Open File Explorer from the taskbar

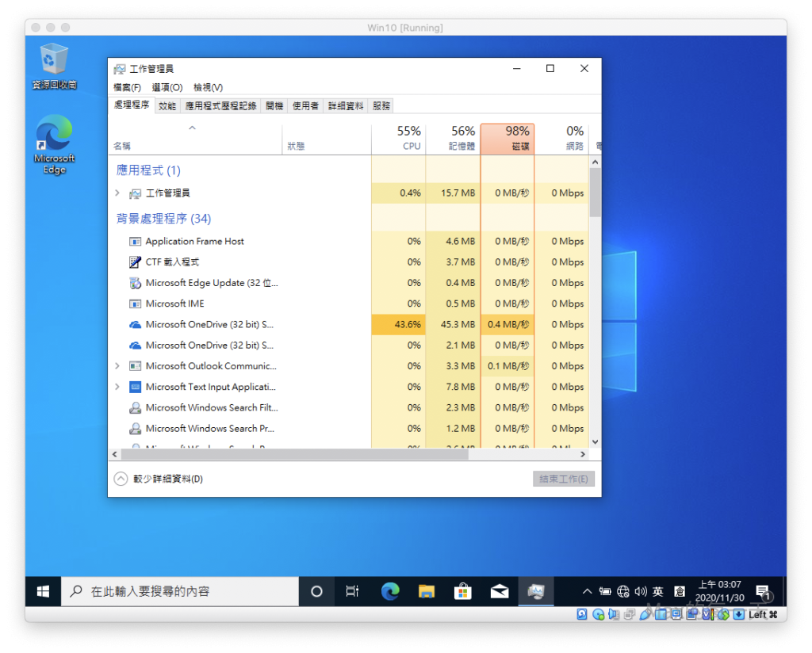coord(427,591)
